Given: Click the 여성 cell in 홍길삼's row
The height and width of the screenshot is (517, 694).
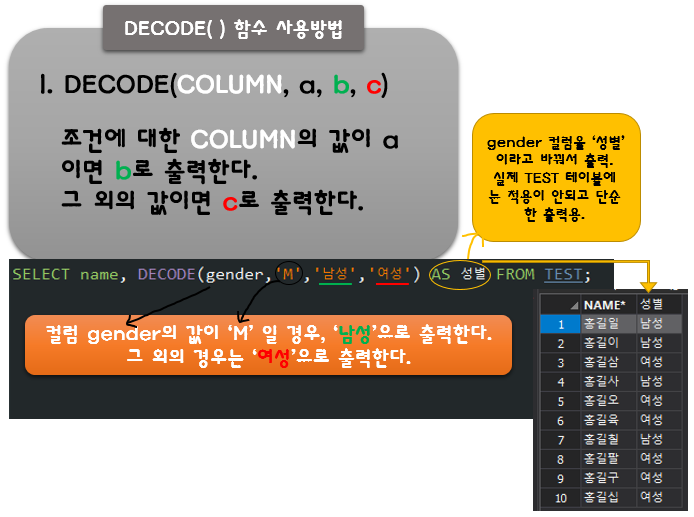Looking at the screenshot, I should (x=659, y=363).
